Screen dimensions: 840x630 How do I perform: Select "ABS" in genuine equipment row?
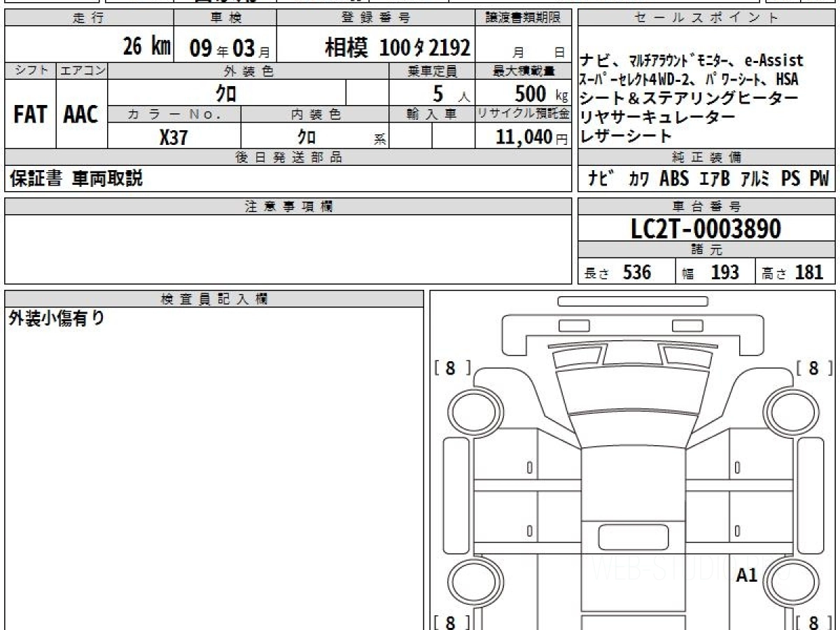(x=674, y=178)
